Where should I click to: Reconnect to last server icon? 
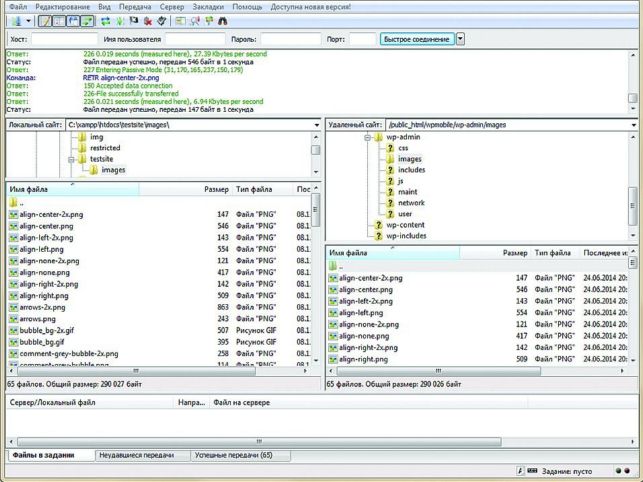(162, 21)
